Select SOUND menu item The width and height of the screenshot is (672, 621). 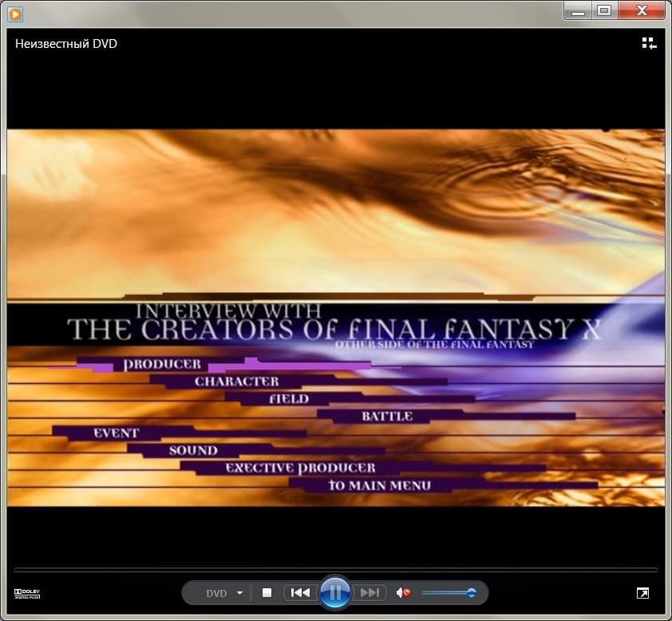193,450
